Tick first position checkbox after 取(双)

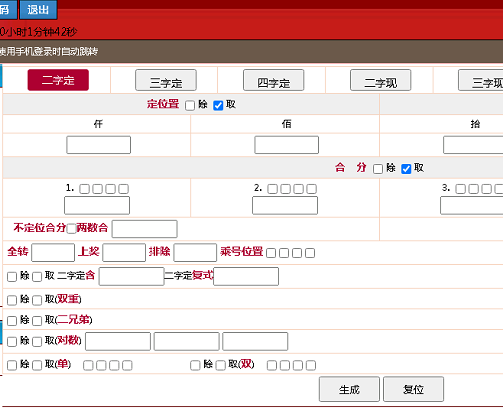coord(272,365)
